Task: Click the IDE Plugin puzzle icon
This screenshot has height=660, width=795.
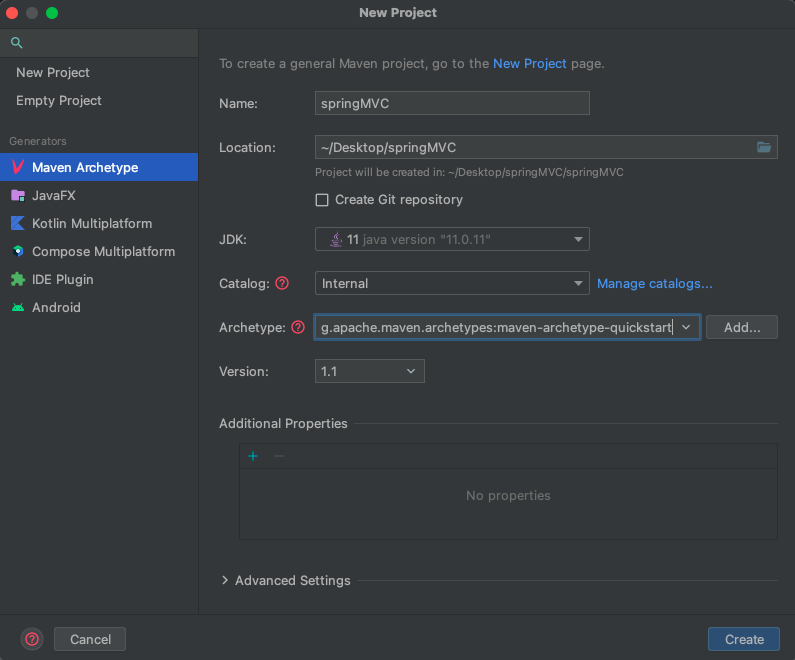Action: pyautogui.click(x=18, y=279)
